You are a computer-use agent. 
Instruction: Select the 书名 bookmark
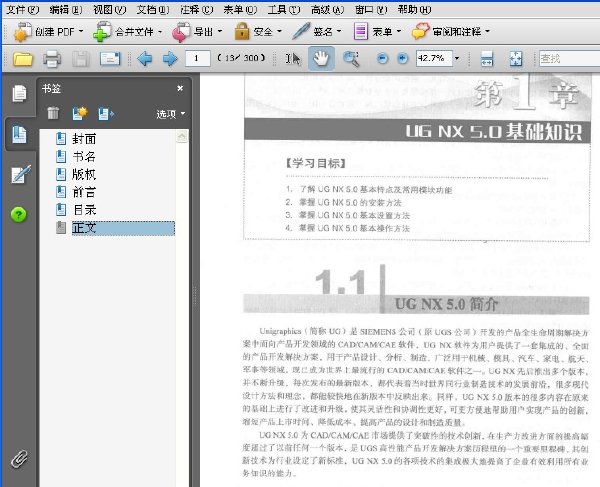click(84, 156)
